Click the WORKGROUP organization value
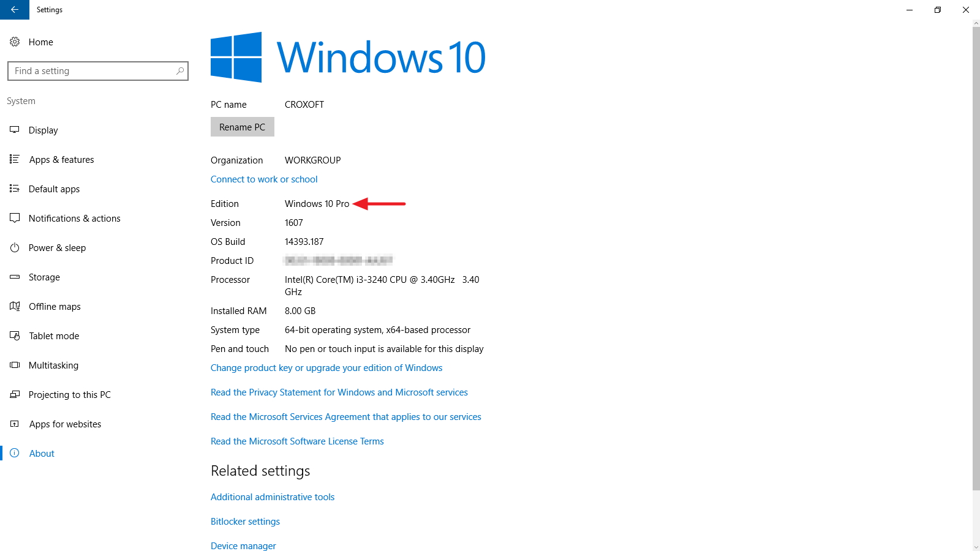The image size is (980, 551). click(313, 160)
